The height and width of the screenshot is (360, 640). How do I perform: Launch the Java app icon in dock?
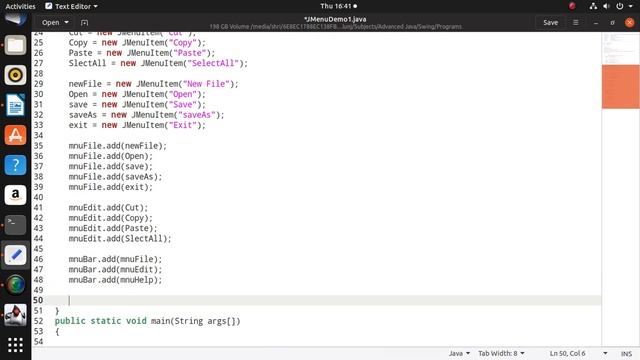(15, 315)
